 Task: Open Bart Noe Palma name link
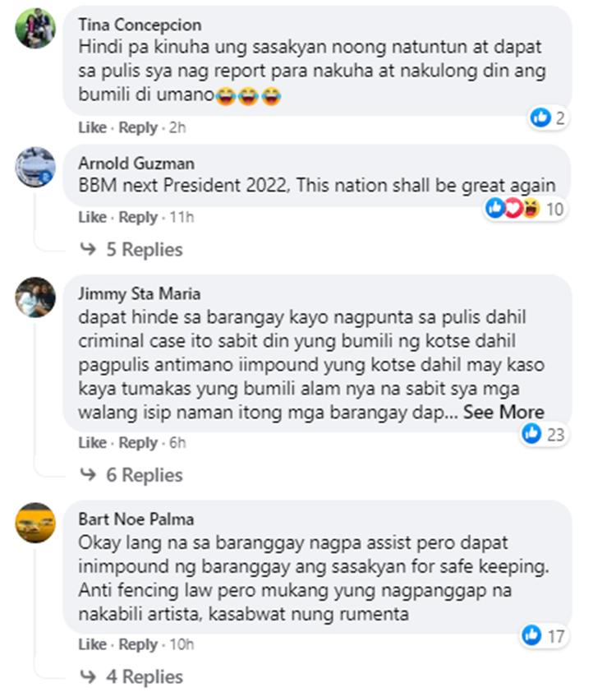[x=136, y=519]
